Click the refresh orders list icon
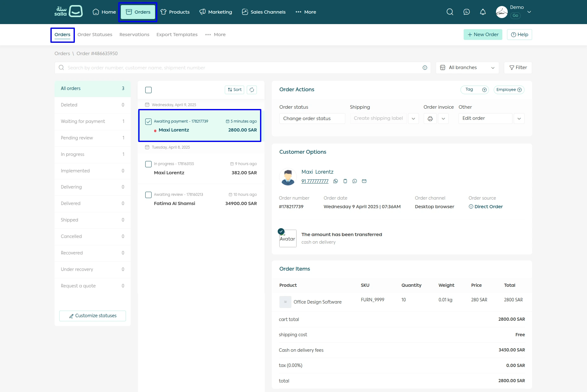Viewport: 587px width, 392px height. coord(252,90)
